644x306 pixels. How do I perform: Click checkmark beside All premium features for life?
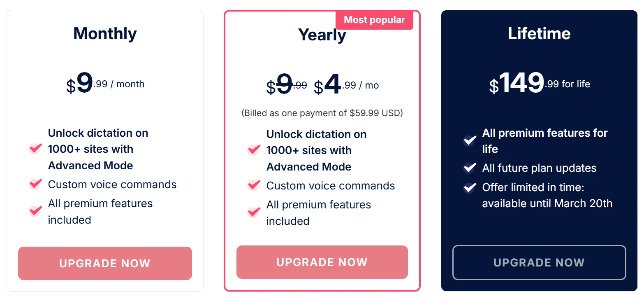pyautogui.click(x=470, y=141)
